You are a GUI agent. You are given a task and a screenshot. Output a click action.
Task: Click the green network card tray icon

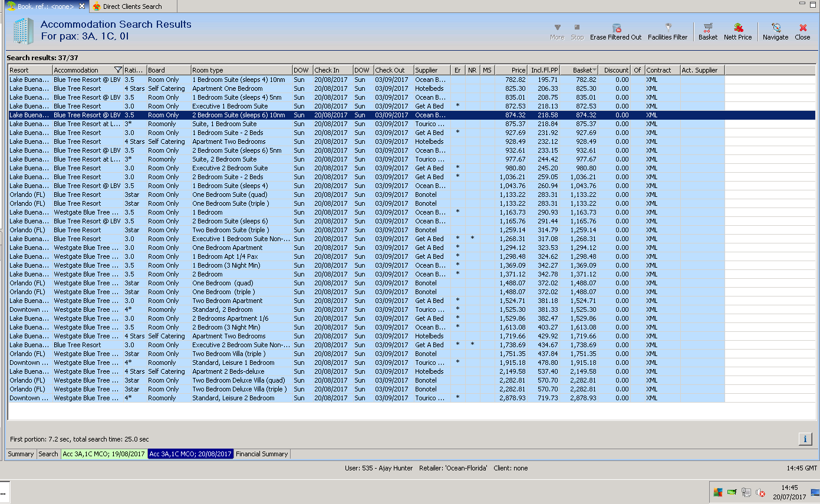point(732,492)
